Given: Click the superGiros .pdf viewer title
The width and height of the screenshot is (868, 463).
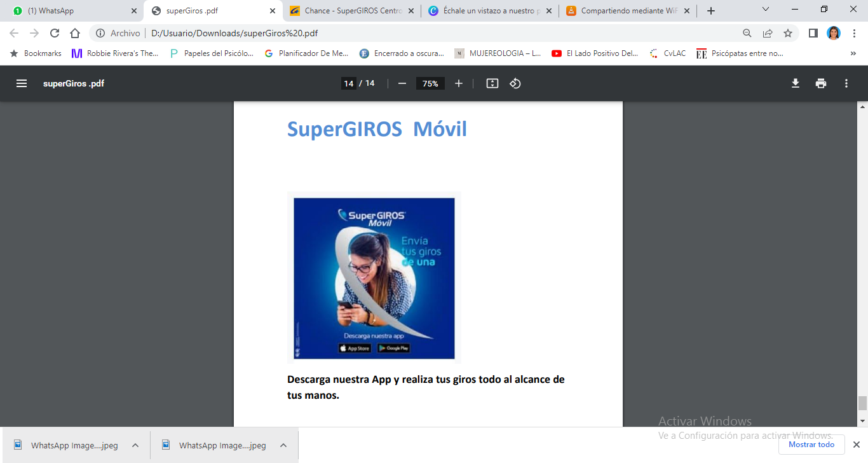Looking at the screenshot, I should 74,83.
